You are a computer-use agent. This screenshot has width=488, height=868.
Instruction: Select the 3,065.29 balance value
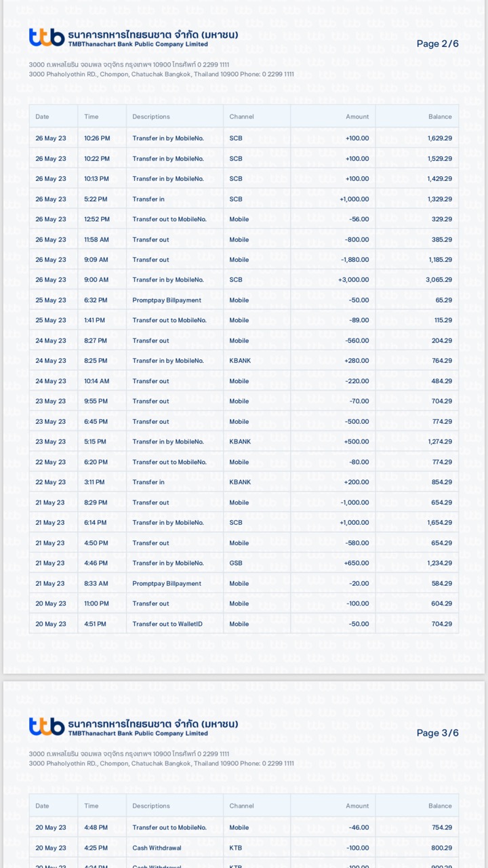coord(439,280)
